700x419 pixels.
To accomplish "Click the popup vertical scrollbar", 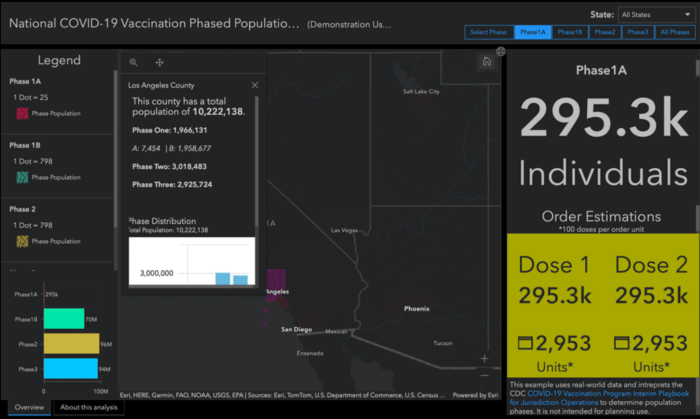I will (257, 161).
